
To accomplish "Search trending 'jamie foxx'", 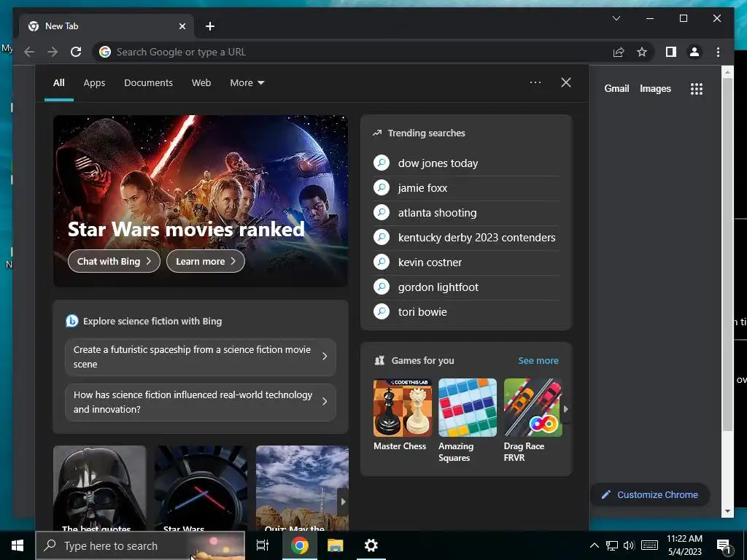I will (466, 188).
